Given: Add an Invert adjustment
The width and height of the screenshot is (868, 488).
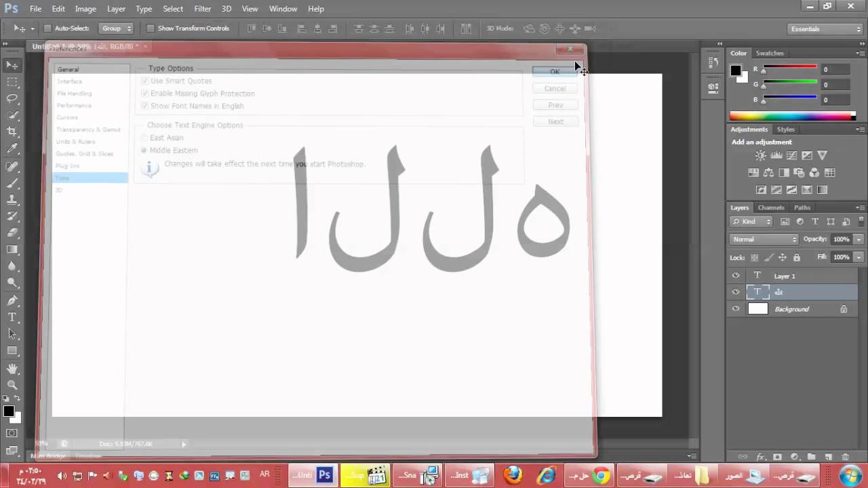Looking at the screenshot, I should [761, 190].
